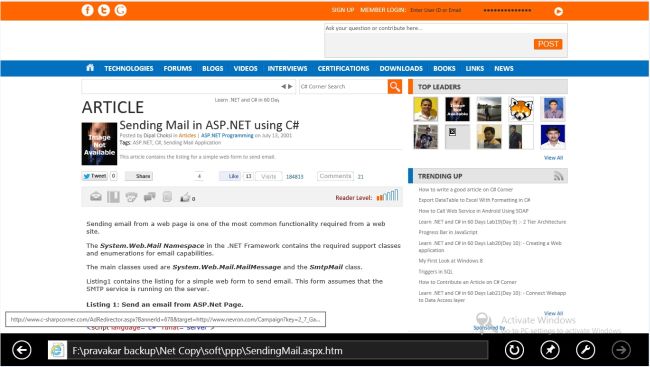Click the email article envelope icon
Viewport: 650px width, 367px height.
pyautogui.click(x=96, y=197)
